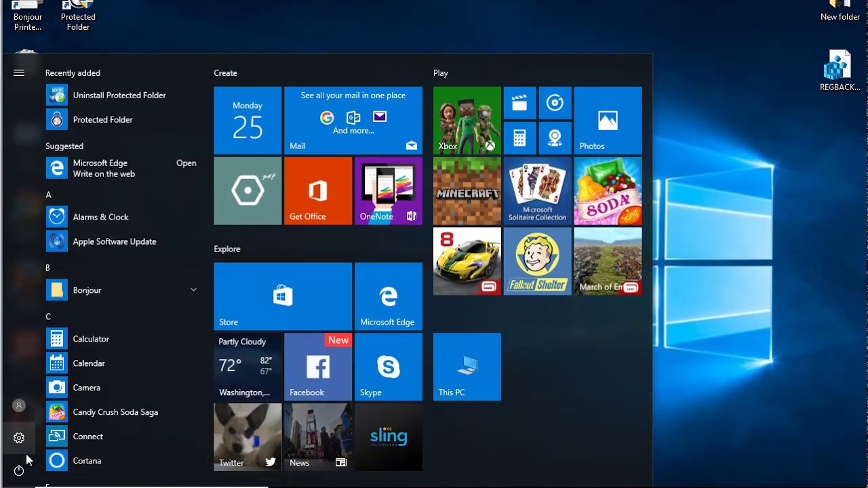Image resolution: width=868 pixels, height=488 pixels.
Task: Select the Protected Folder desktop icon
Action: click(x=78, y=16)
